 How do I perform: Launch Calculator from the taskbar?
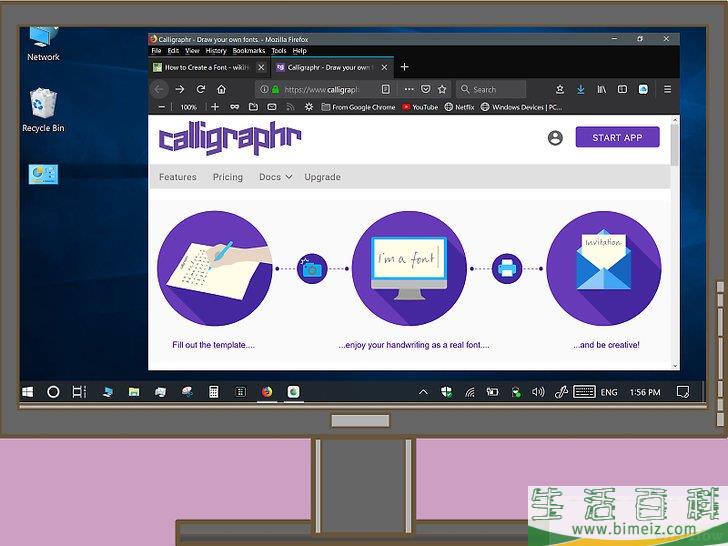pos(214,392)
